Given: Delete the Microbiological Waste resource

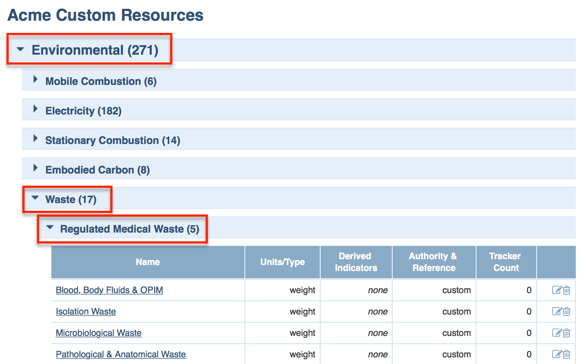Looking at the screenshot, I should [x=567, y=333].
